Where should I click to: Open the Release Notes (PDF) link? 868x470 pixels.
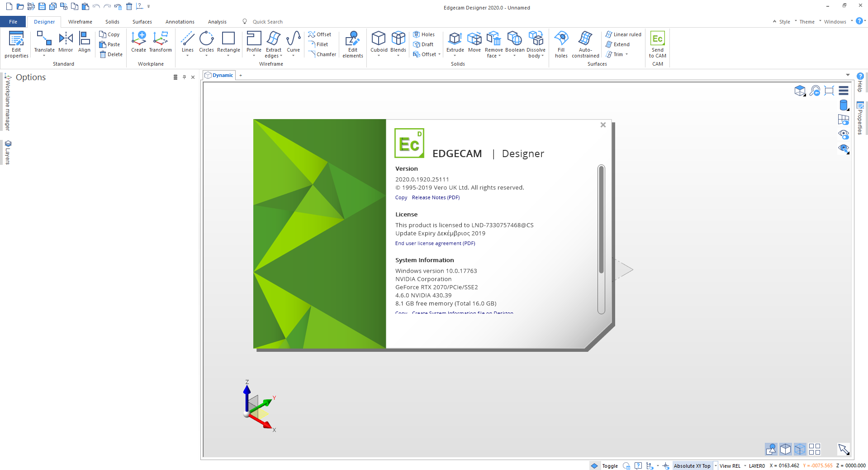(x=436, y=197)
